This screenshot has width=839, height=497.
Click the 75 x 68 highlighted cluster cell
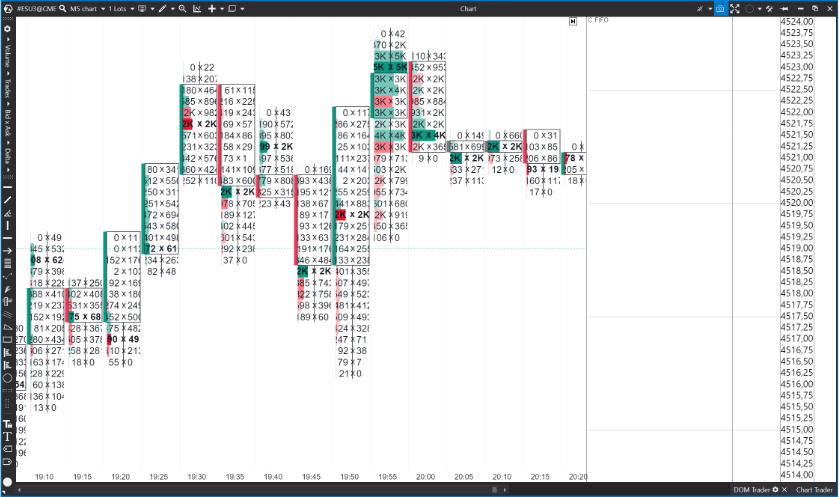tap(85, 317)
